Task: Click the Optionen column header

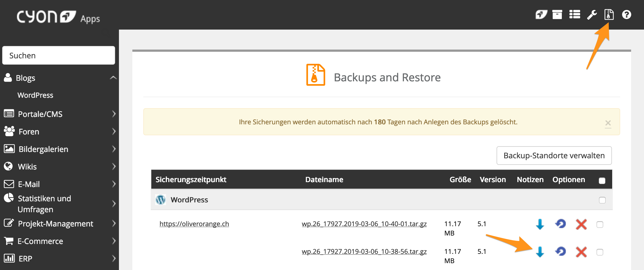Action: [569, 180]
